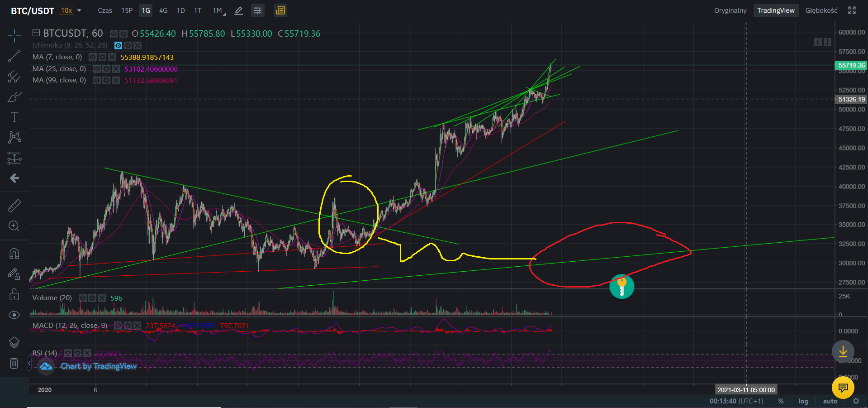Open the Chart by TradingView link
The height and width of the screenshot is (408, 868).
pos(99,366)
